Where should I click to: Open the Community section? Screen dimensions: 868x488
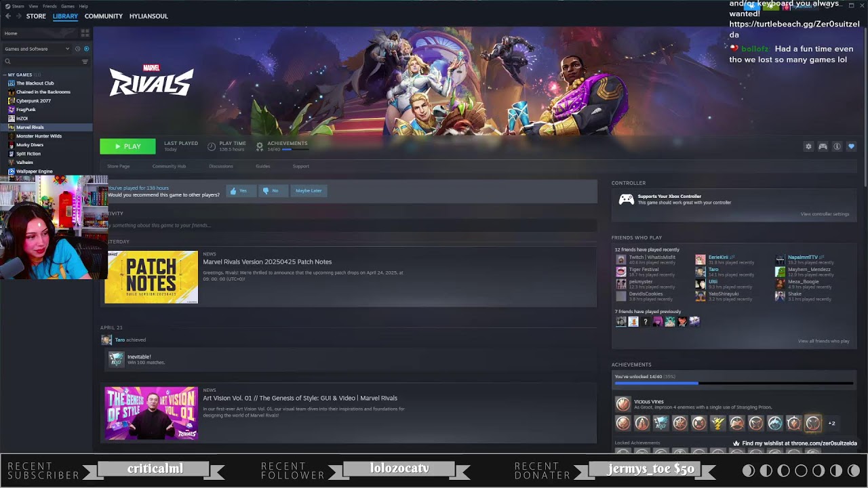click(104, 16)
